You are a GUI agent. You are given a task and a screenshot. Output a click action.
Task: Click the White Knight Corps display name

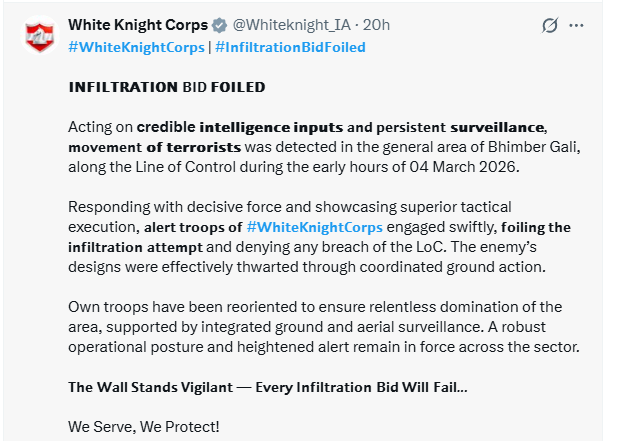138,25
